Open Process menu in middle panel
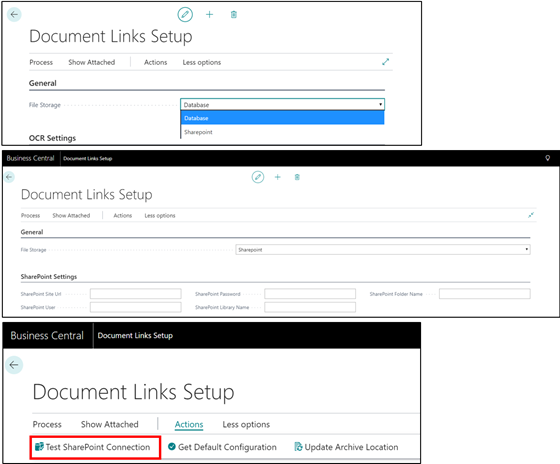Screen dimensions: 560x464 pos(30,215)
